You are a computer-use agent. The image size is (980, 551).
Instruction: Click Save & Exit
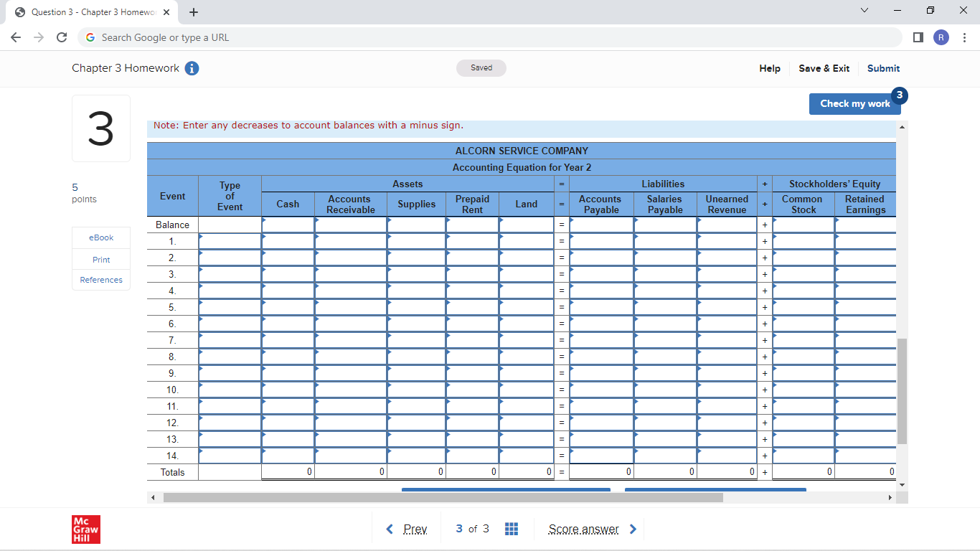point(824,68)
